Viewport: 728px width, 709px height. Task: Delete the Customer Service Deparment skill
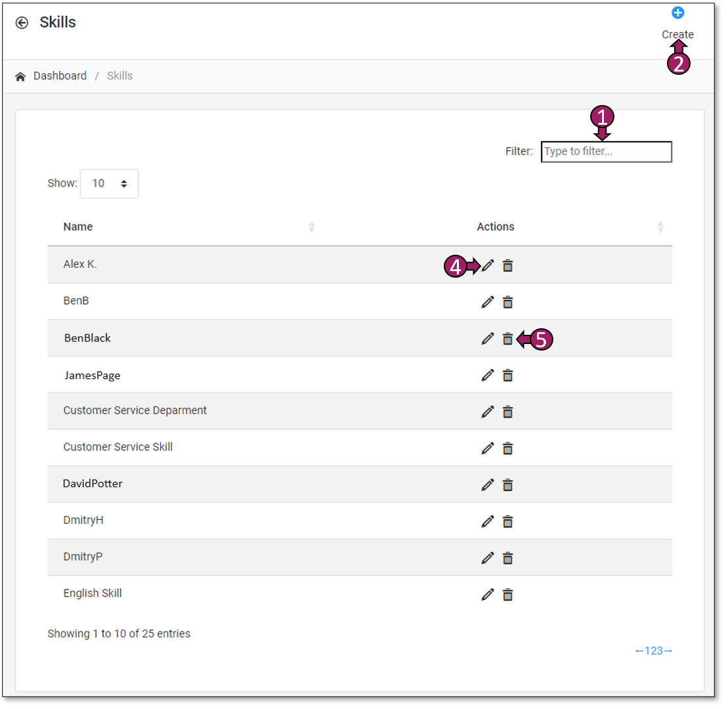tap(507, 412)
